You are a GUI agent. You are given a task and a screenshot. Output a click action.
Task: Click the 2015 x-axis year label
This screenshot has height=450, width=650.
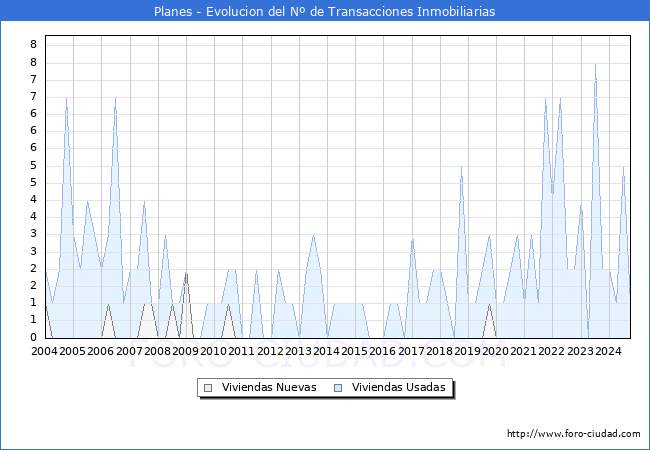point(354,351)
